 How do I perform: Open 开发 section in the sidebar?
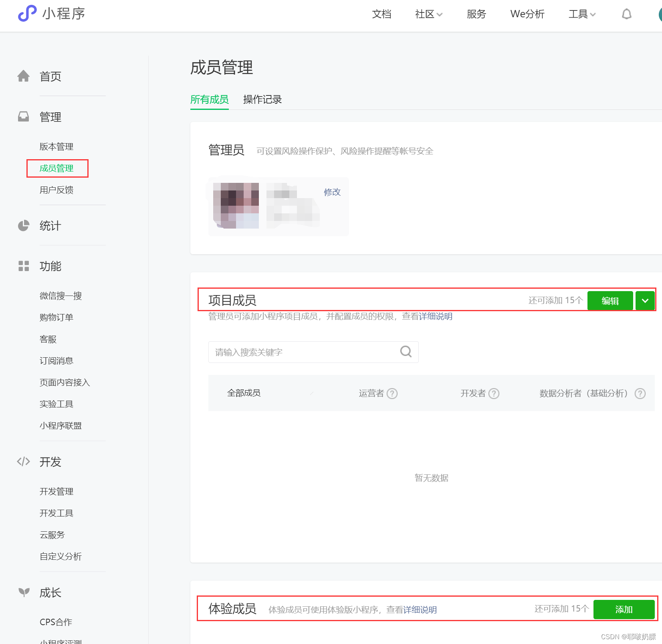[x=50, y=462]
